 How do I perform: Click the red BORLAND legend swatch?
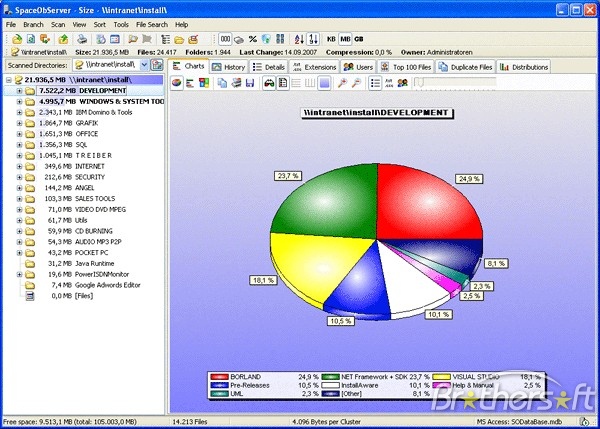pyautogui.click(x=219, y=377)
